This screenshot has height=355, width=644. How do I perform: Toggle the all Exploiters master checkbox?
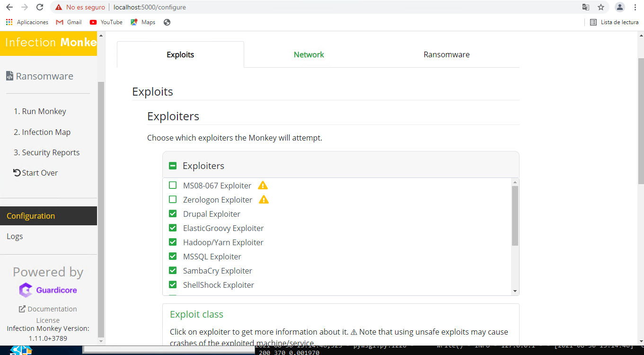coord(173,166)
